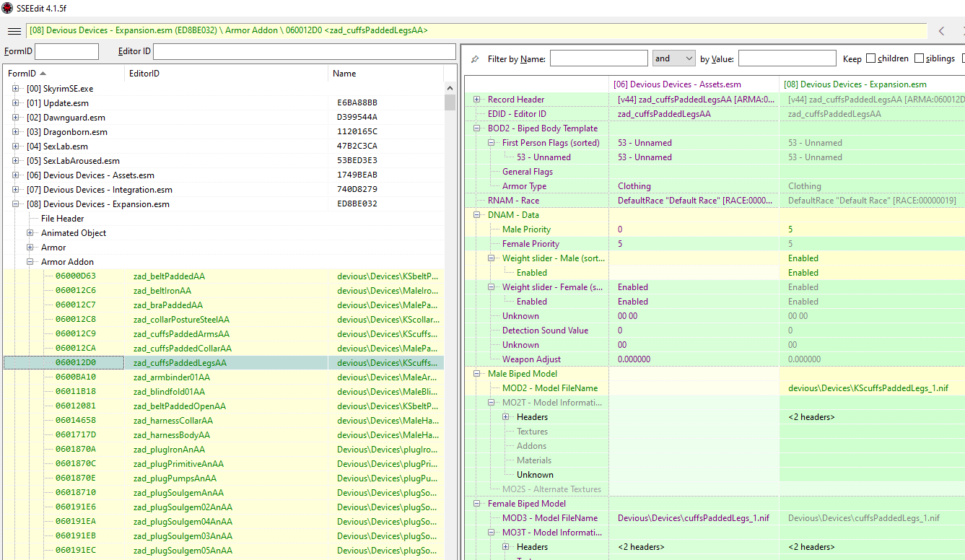Focus the Editor ID search field
The image size is (965, 560).
305,51
